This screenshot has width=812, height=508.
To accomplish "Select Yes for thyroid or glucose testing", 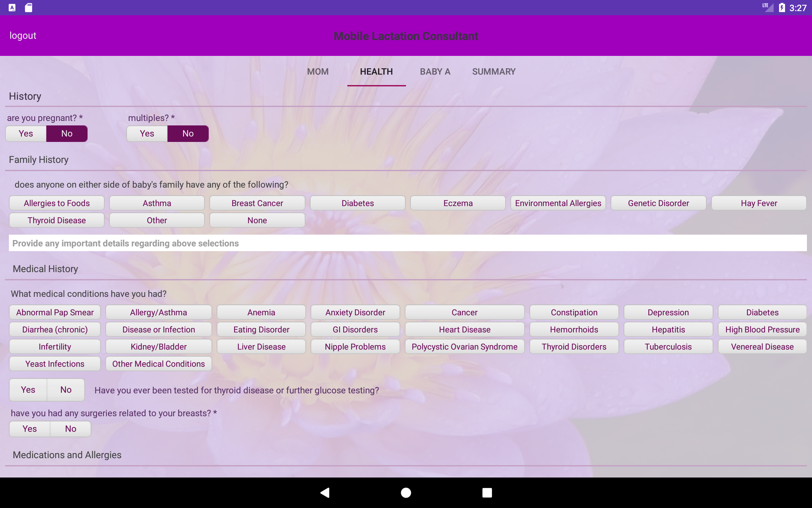I will coord(28,390).
